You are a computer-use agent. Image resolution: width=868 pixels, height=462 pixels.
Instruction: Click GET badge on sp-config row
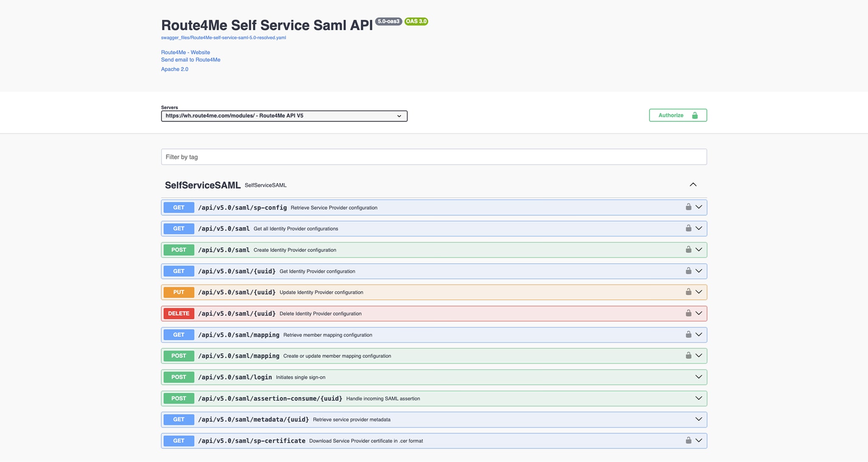pos(179,207)
